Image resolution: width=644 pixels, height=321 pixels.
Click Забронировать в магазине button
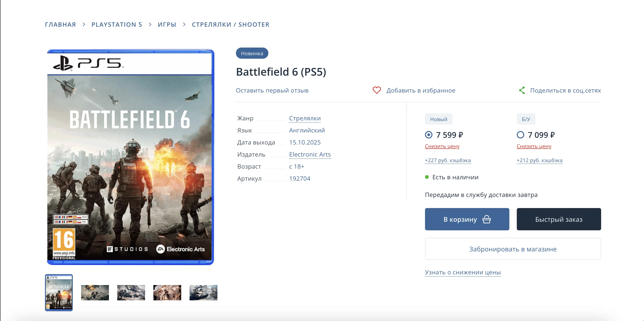(513, 249)
